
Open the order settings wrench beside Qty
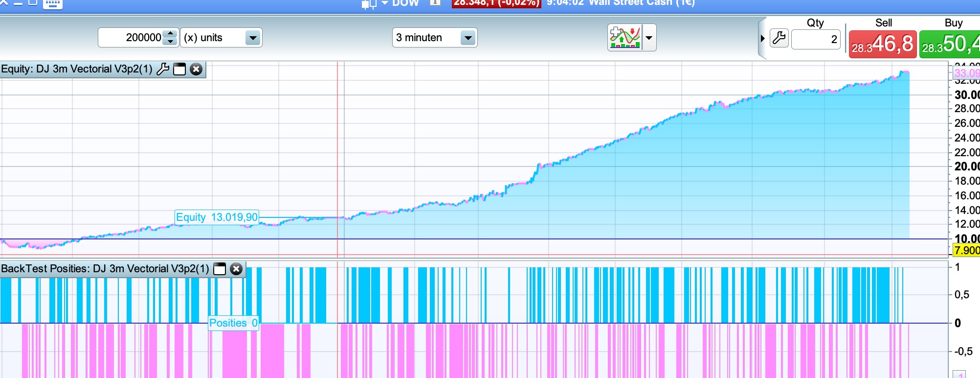[780, 38]
